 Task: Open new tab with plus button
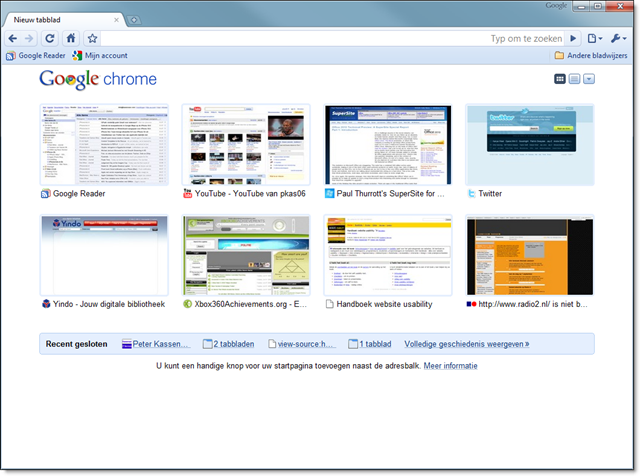coord(133,20)
